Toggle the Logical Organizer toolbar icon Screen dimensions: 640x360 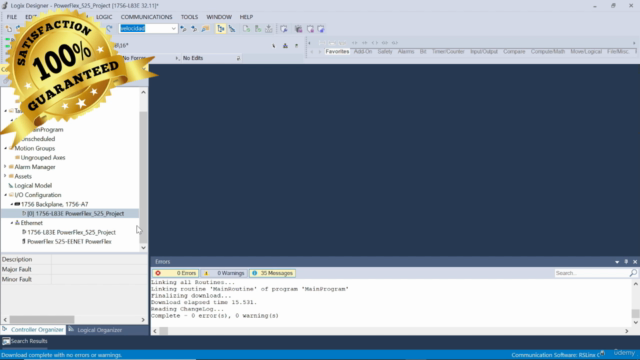[x=232, y=29]
